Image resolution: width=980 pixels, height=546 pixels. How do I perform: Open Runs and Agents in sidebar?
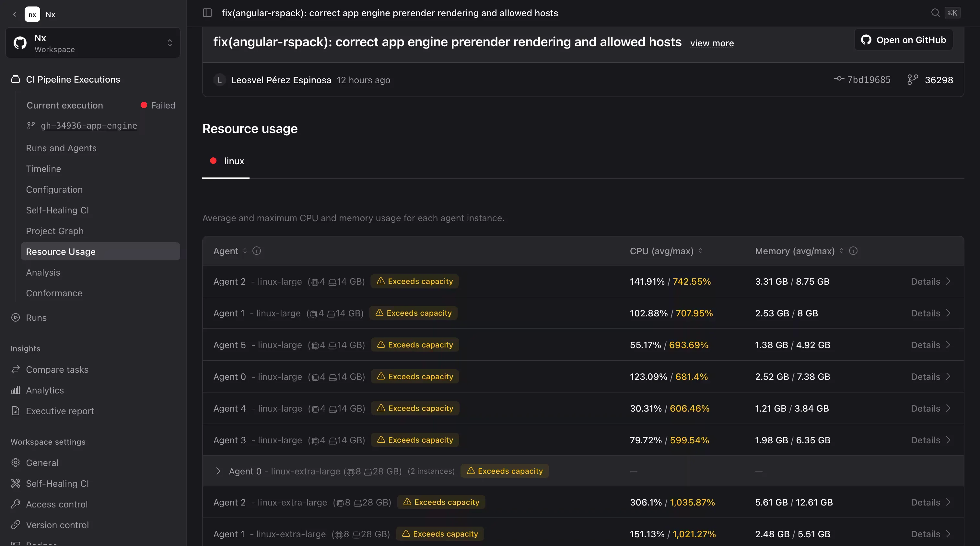pyautogui.click(x=61, y=148)
